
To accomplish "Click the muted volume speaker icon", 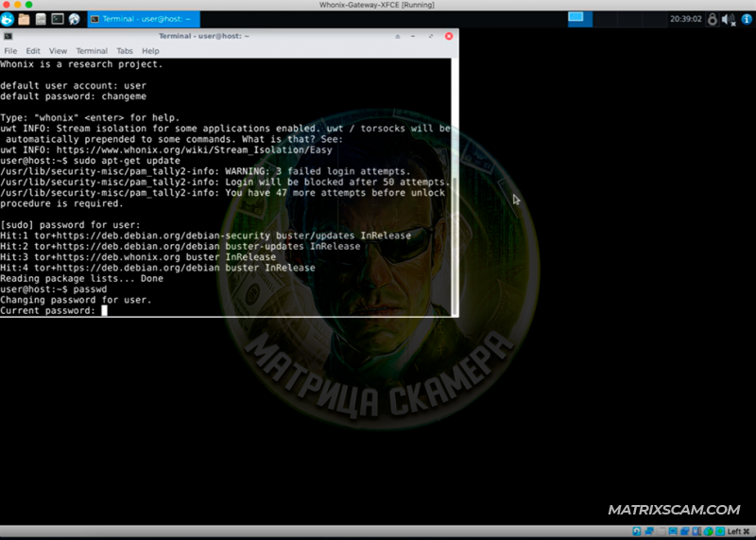I will coord(728,19).
